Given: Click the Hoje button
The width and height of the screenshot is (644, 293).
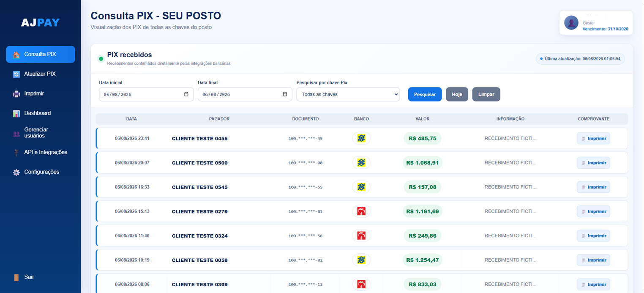Looking at the screenshot, I should tap(457, 94).
